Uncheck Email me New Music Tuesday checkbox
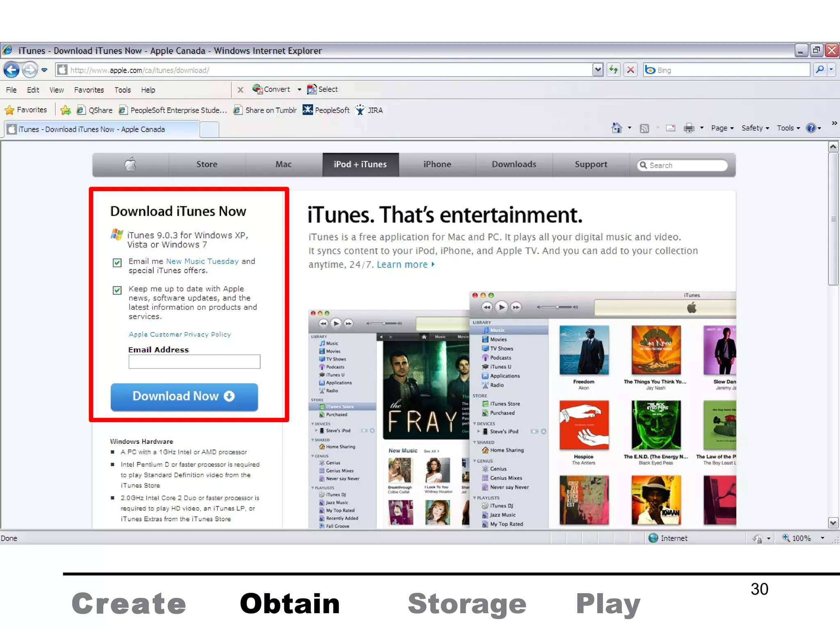The width and height of the screenshot is (840, 630). tap(117, 262)
